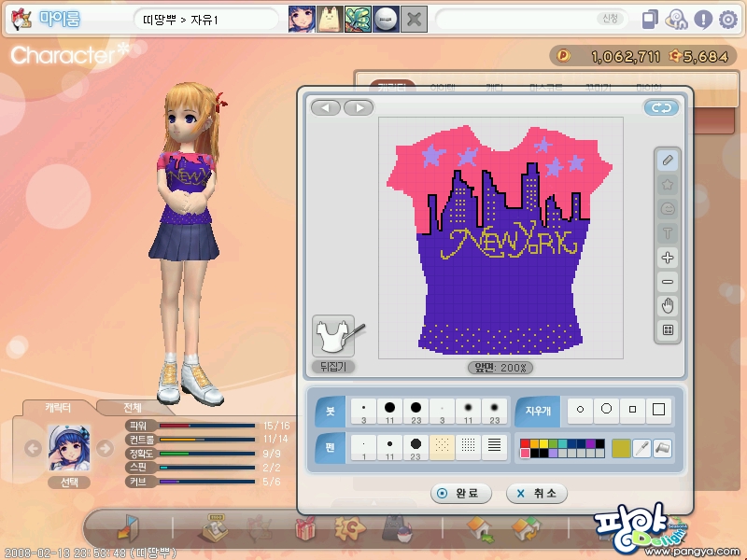Click the yellow cat bag icon in top bar
747x560 pixels.
(x=330, y=20)
